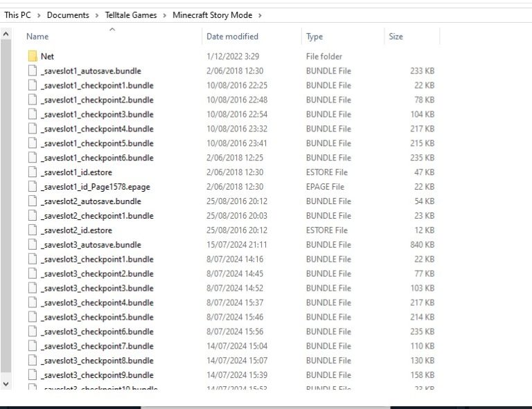Click file icon beside _saveslot1_id.estore
The width and height of the screenshot is (532, 409).
[x=33, y=172]
